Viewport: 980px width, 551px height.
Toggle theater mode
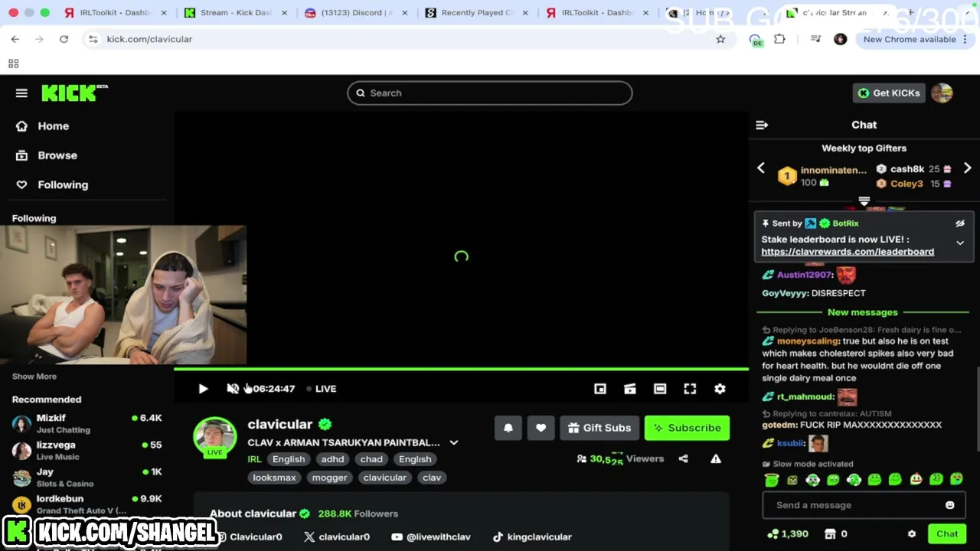[660, 389]
